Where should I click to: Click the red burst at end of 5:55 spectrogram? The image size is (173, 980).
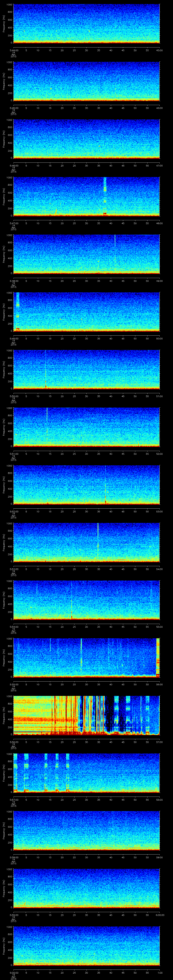pos(158,657)
